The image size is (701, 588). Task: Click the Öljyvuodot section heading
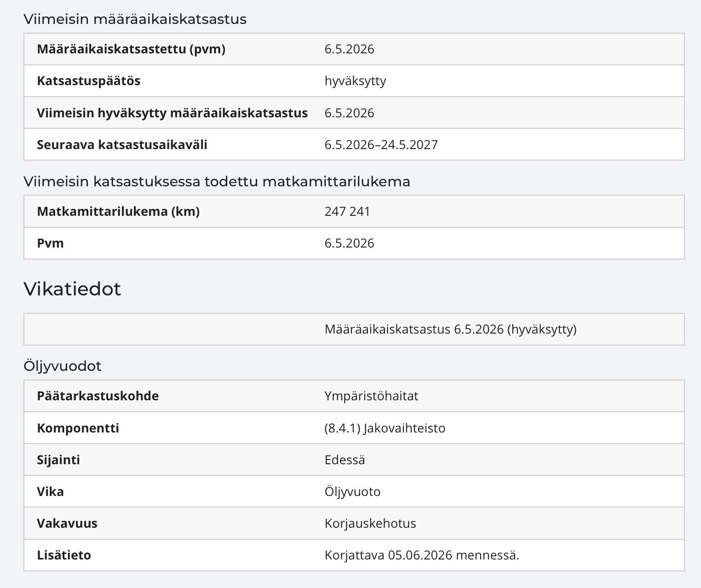coord(63,366)
